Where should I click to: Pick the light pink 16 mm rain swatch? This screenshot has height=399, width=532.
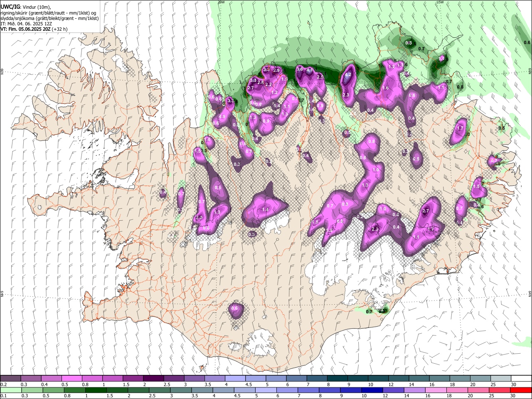coord(436,390)
